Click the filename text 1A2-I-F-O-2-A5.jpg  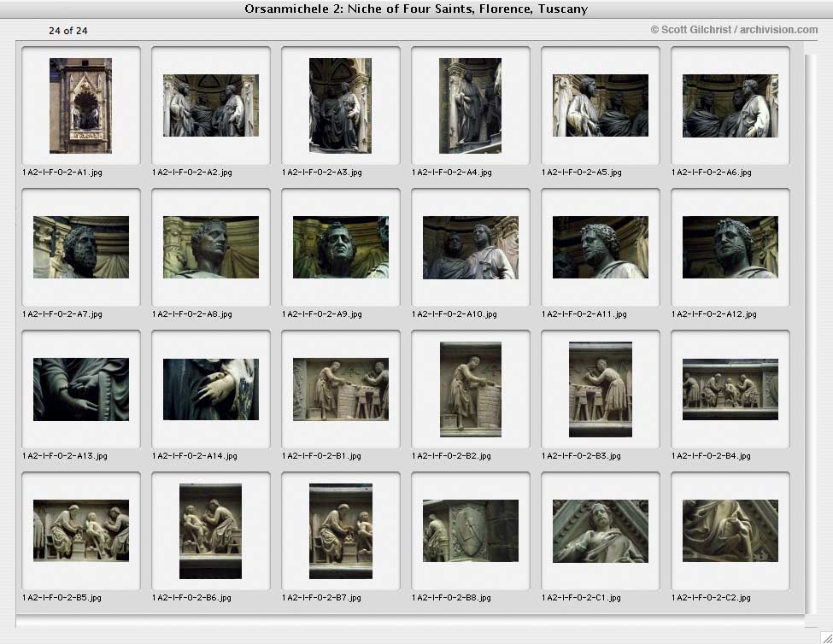tap(581, 172)
